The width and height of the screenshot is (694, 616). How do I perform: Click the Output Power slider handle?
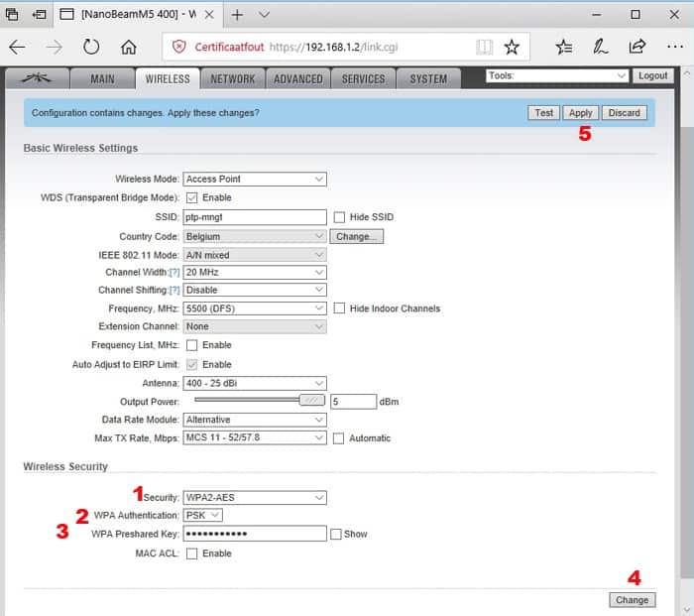[x=311, y=401]
